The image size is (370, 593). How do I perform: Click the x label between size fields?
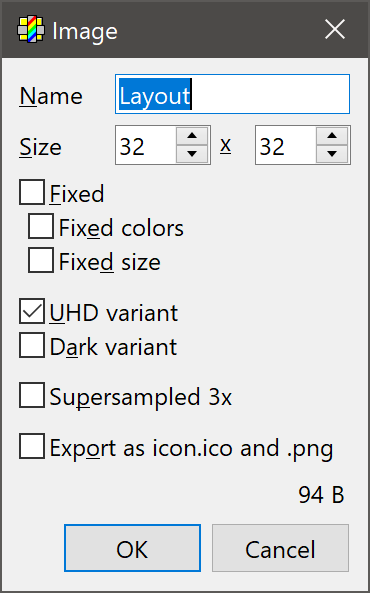(225, 145)
